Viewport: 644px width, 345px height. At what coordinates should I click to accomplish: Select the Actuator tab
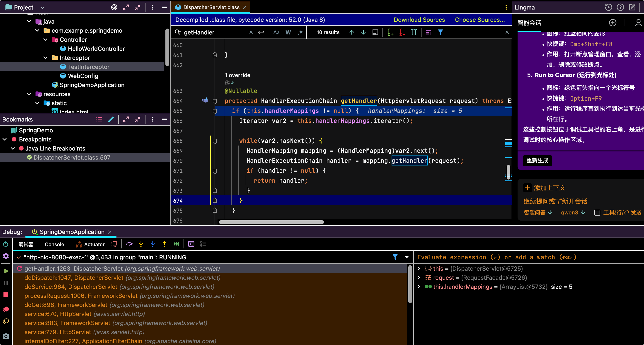tap(90, 245)
